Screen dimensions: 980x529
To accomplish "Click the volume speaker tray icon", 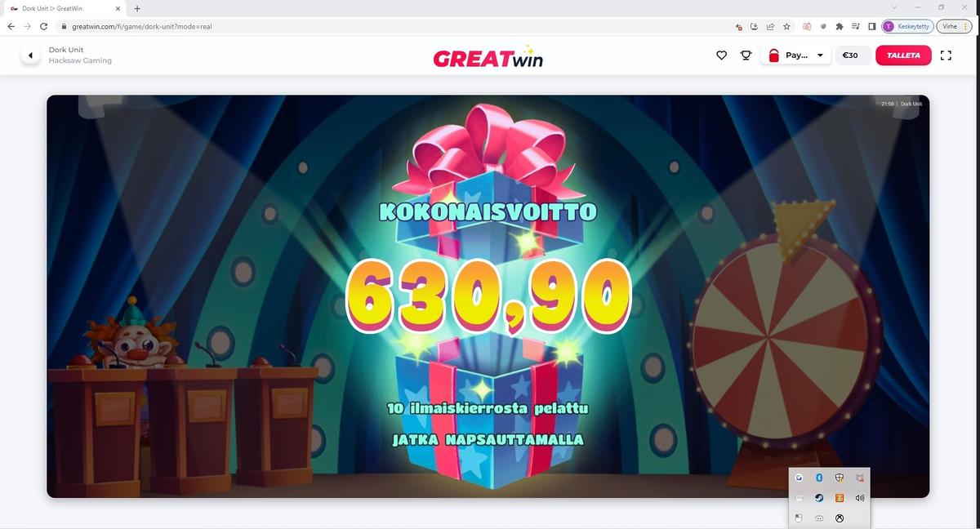I will point(859,498).
